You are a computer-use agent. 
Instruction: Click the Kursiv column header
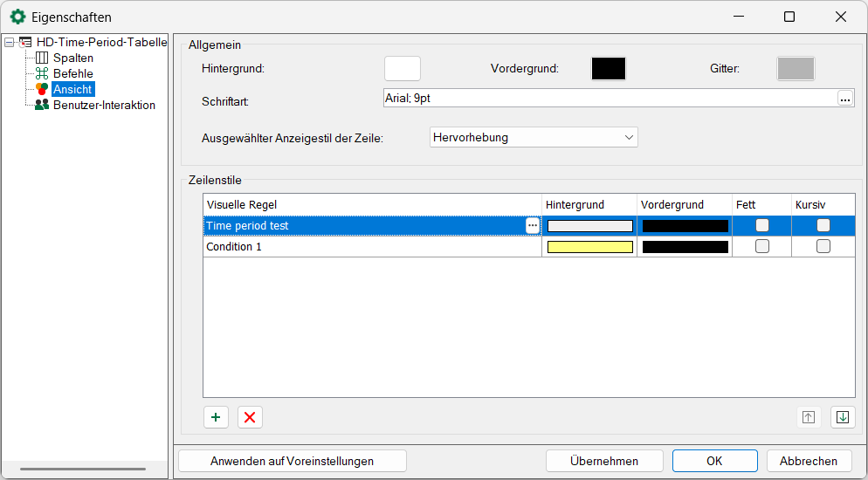tap(823, 204)
